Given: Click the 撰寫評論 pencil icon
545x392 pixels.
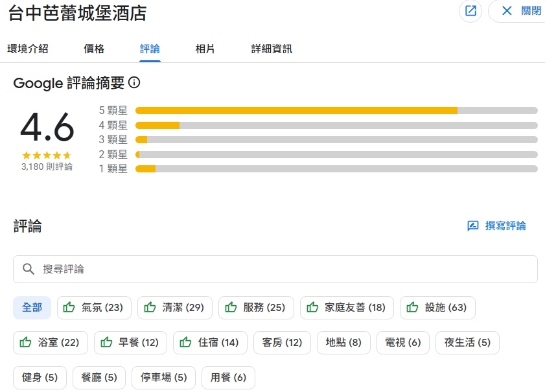Looking at the screenshot, I should (x=473, y=225).
